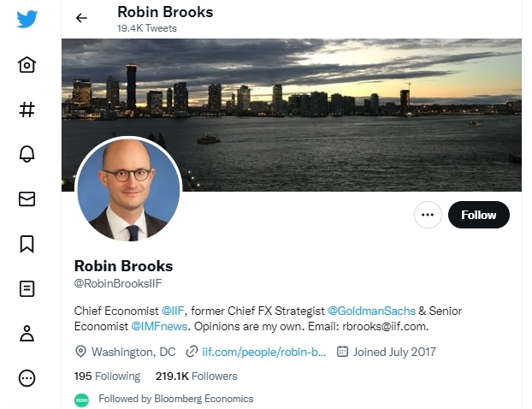Screen dimensions: 532x409
Task: Open the Home feed icon
Action: click(x=27, y=64)
